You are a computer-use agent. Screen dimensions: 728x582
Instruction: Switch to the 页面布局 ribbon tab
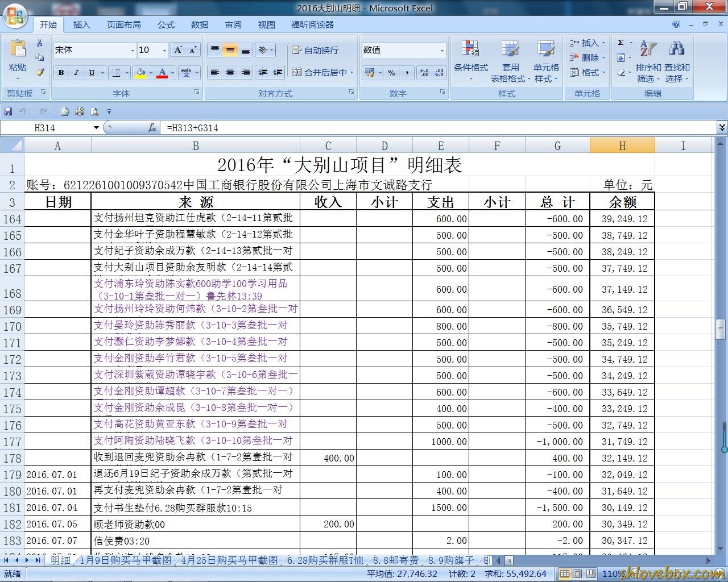pyautogui.click(x=123, y=24)
